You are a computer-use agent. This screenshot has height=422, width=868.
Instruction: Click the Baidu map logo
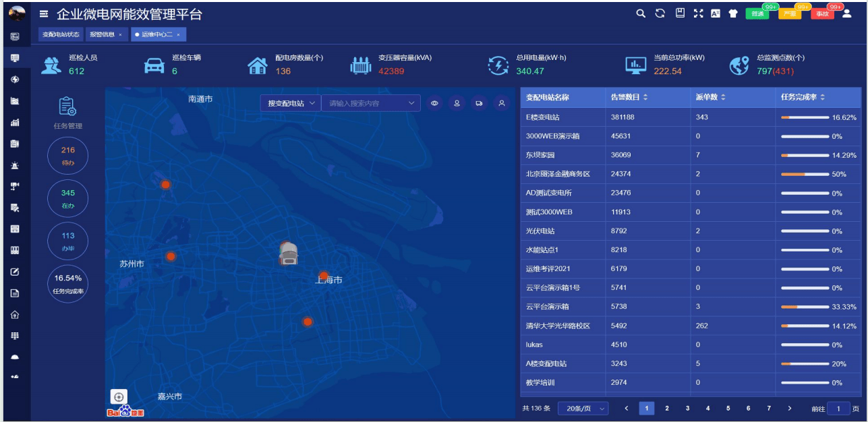125,411
